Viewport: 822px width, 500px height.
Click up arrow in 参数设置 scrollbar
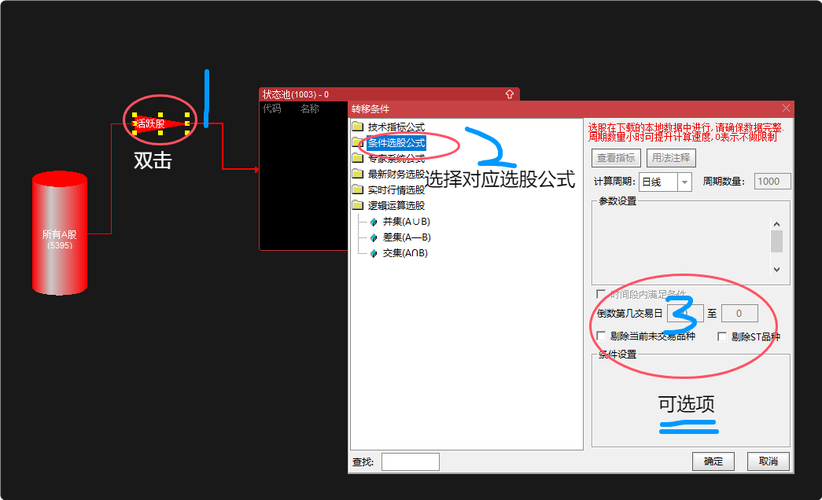(777, 224)
